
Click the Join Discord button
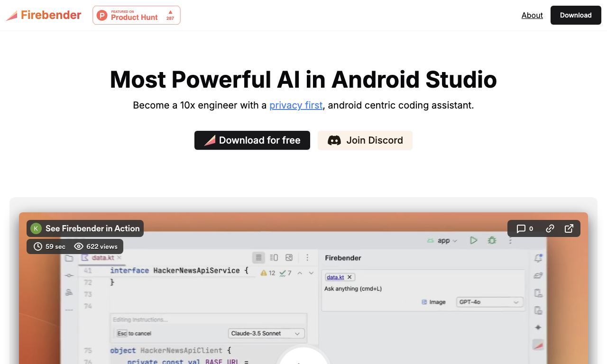[x=365, y=140]
